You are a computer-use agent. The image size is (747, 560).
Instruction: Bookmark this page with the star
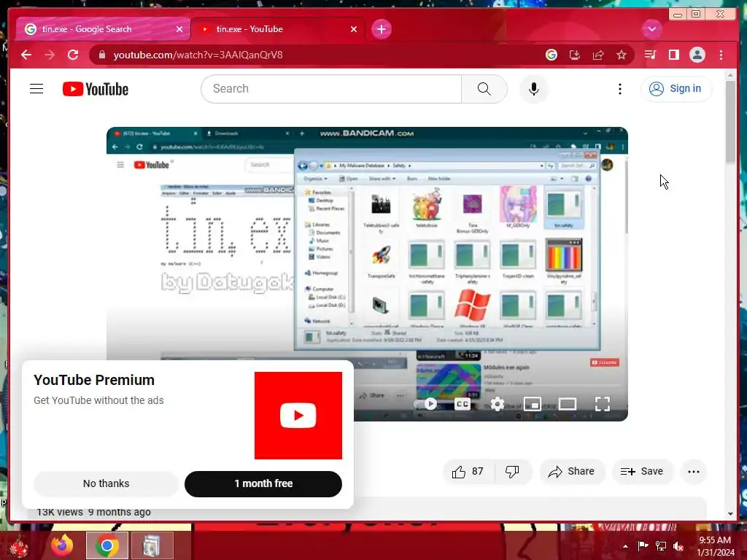click(622, 55)
